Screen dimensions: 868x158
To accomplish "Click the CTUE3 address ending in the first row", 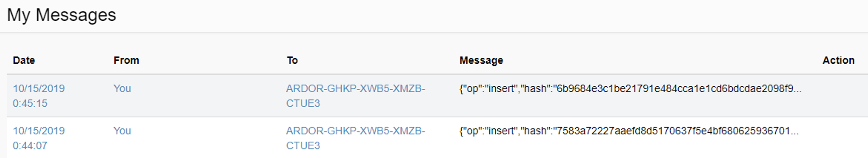I will tap(303, 103).
